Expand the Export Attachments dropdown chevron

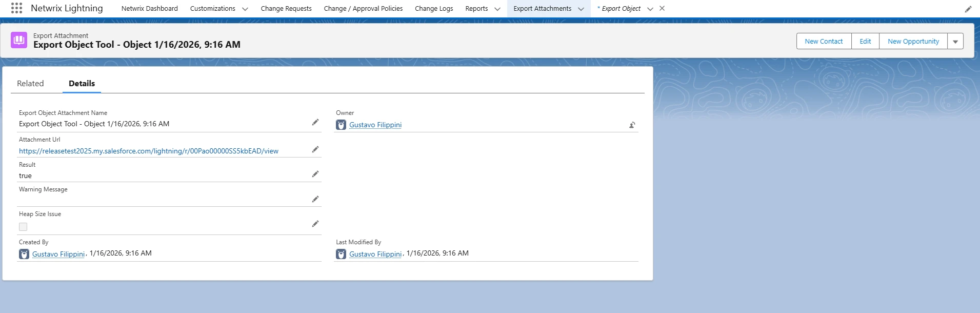pyautogui.click(x=581, y=9)
